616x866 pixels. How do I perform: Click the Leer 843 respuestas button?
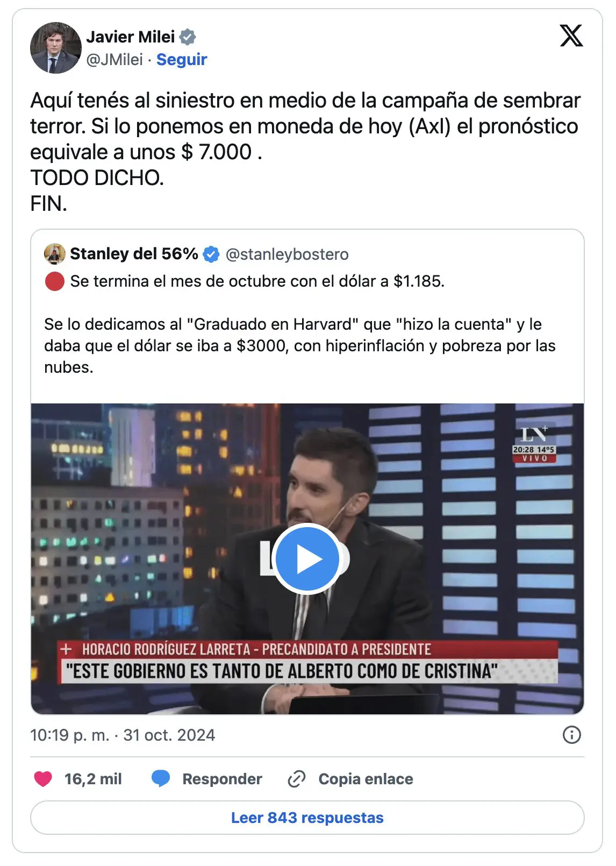(x=307, y=818)
